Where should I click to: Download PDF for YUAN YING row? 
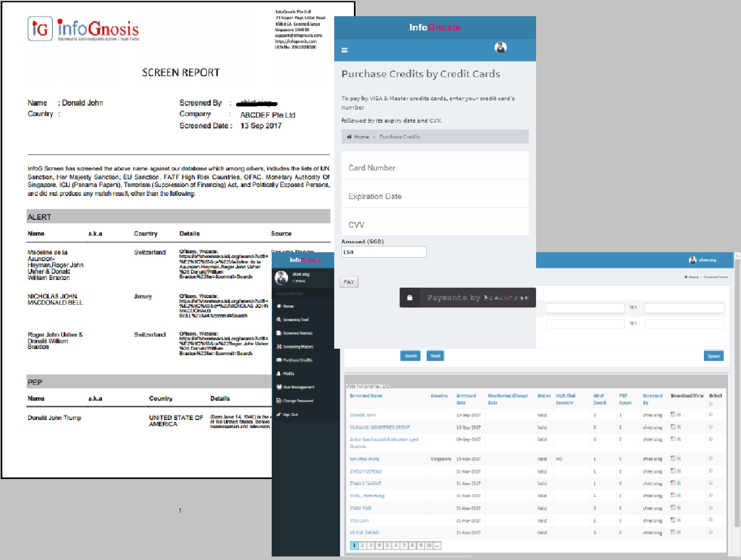(673, 508)
